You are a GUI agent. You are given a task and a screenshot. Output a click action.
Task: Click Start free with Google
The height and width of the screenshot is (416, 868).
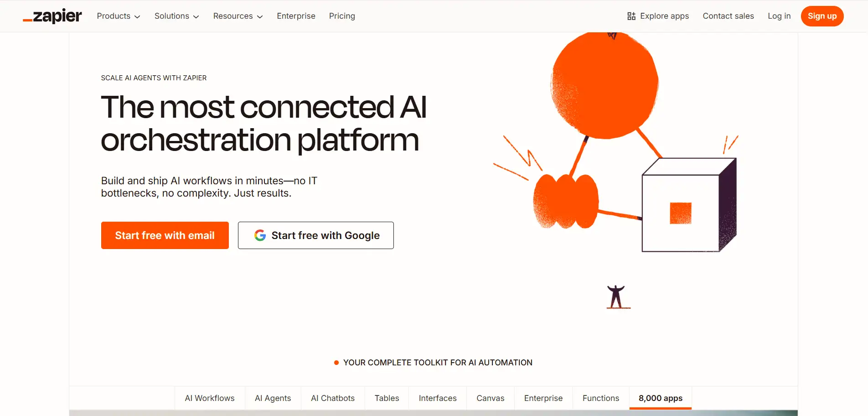pyautogui.click(x=315, y=235)
